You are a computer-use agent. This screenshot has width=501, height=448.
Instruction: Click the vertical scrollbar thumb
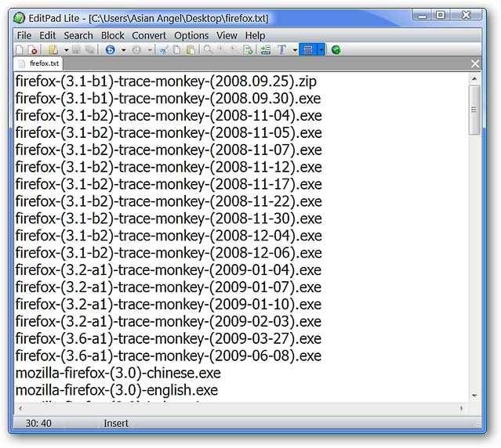tap(474, 110)
